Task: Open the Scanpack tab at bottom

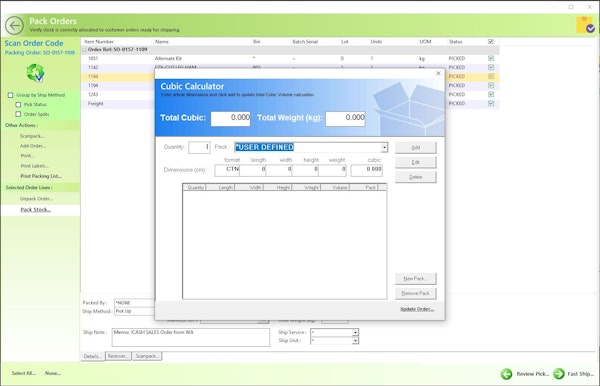Action: (147, 356)
